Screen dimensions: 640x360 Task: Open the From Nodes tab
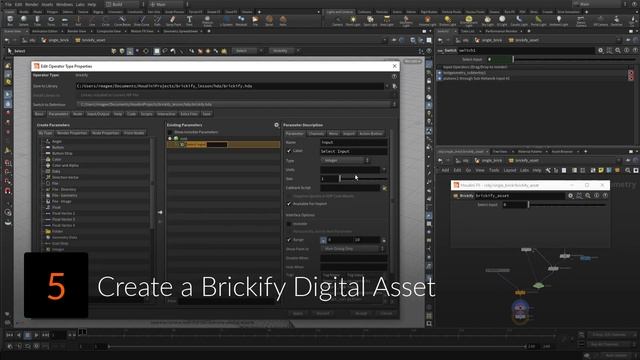point(134,133)
